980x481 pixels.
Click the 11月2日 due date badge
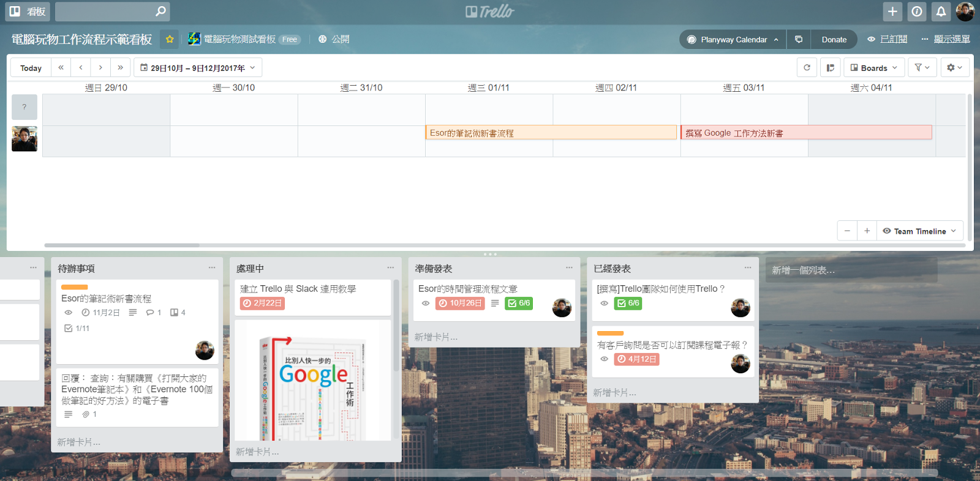click(100, 313)
